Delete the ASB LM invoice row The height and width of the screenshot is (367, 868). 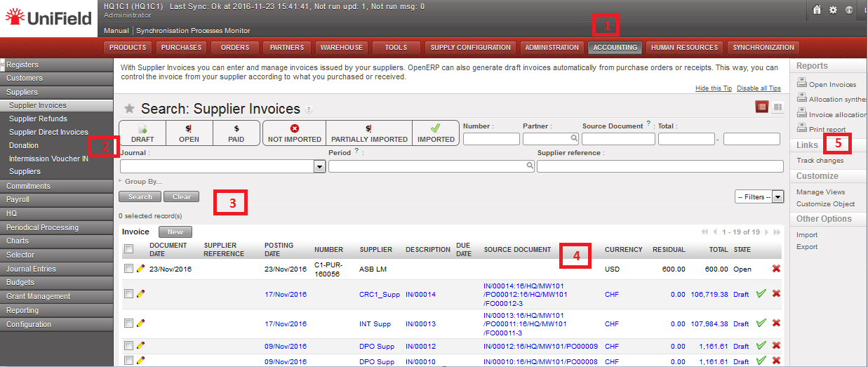click(x=776, y=269)
